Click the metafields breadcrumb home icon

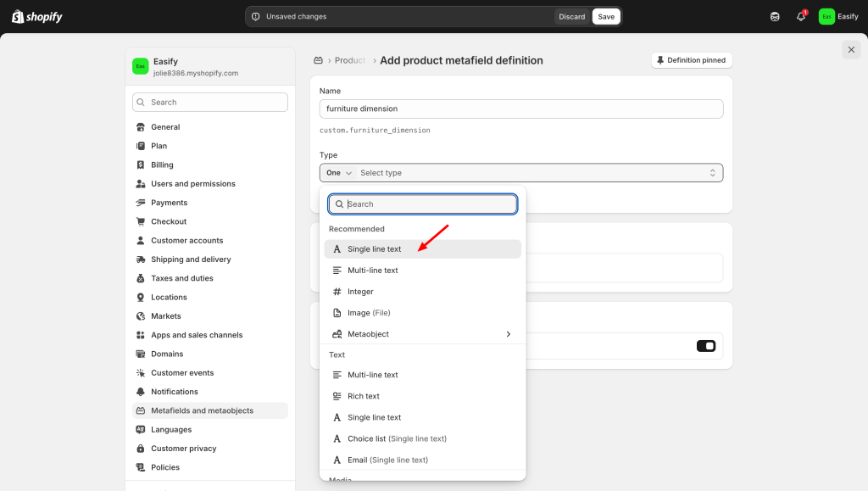(x=319, y=61)
